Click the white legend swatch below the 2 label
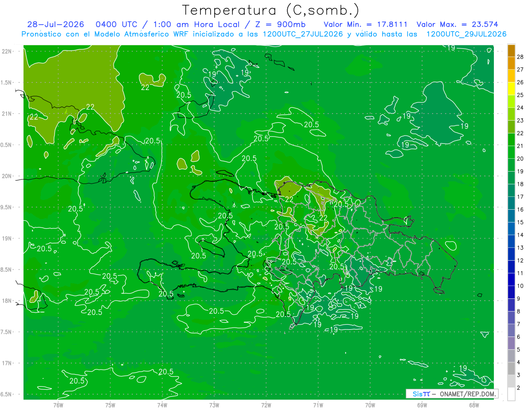The height and width of the screenshot is (411, 532). click(511, 394)
